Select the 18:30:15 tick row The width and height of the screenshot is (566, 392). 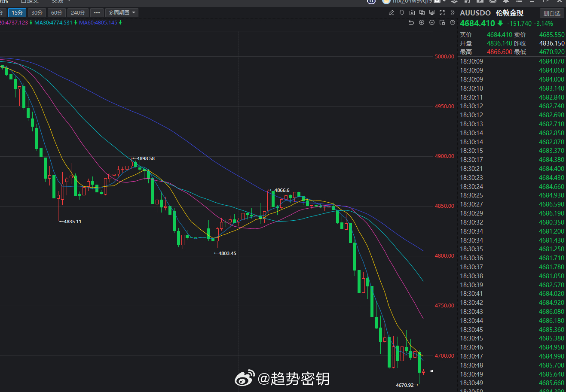coord(512,151)
